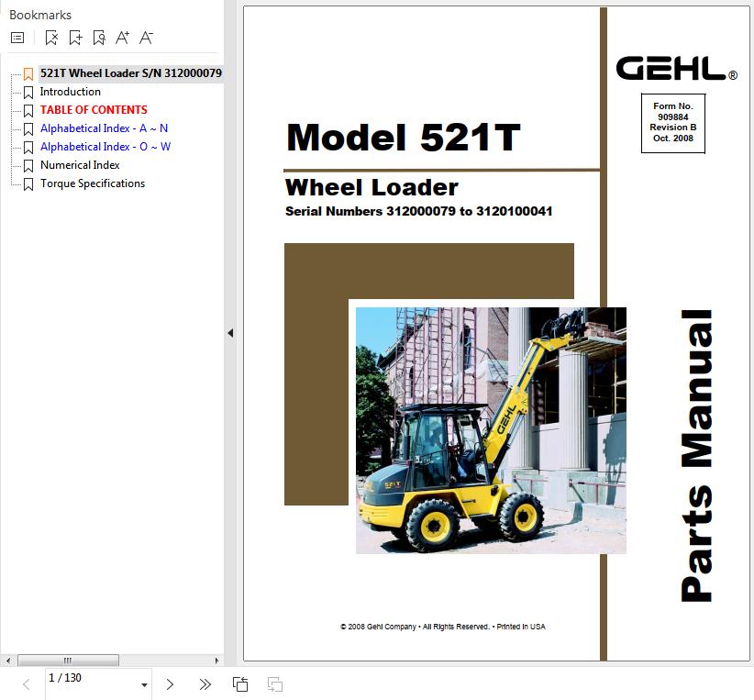The image size is (754, 700).
Task: Open the Torque Specifications bookmark
Action: pos(93,183)
